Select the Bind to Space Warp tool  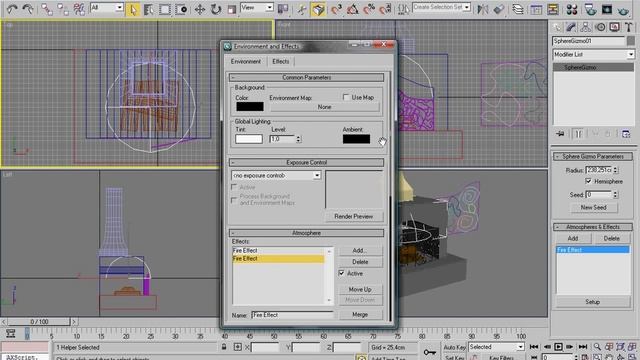tap(79, 9)
